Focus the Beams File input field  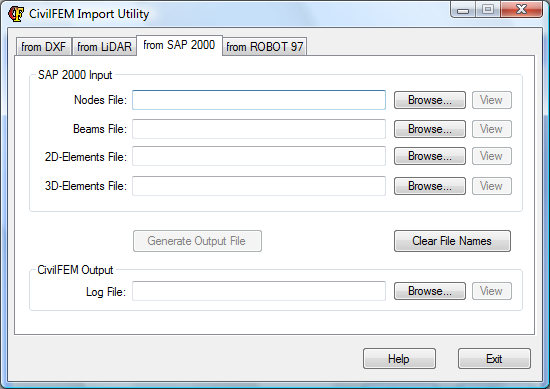259,129
